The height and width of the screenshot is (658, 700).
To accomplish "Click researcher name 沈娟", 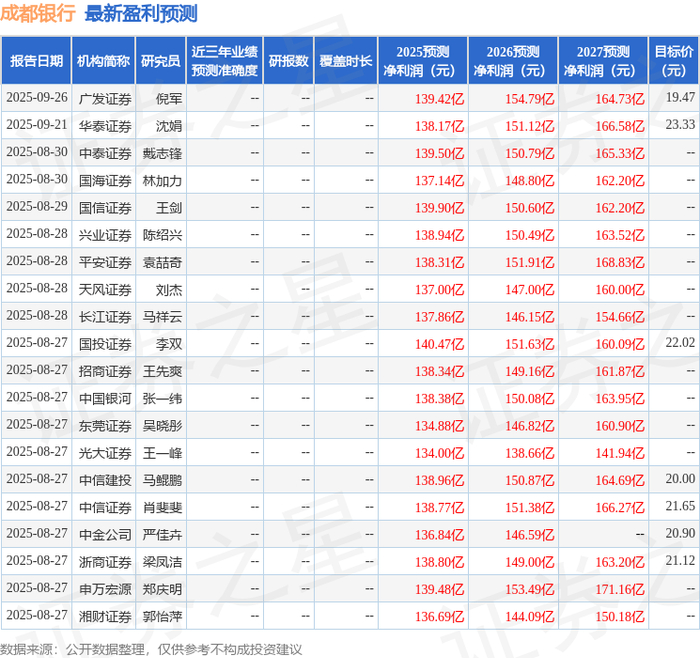I will coord(169,126).
